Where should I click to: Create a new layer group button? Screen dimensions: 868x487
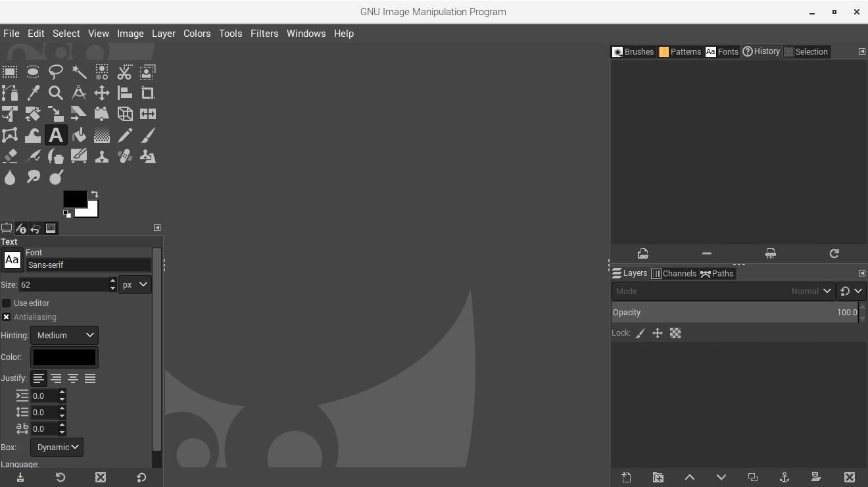tap(658, 477)
